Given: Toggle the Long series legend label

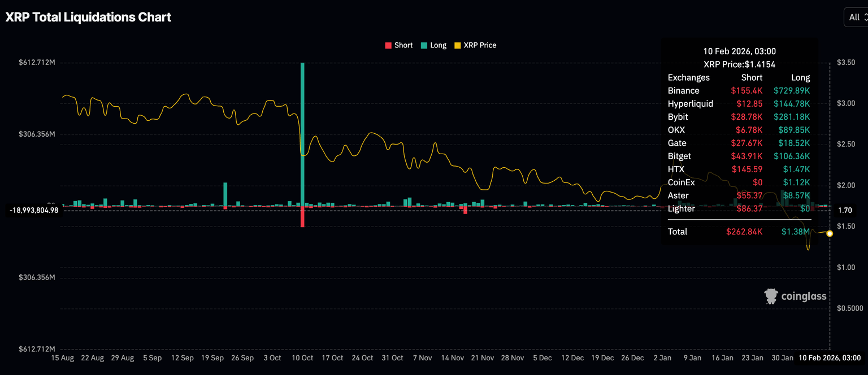Looking at the screenshot, I should click(x=438, y=45).
